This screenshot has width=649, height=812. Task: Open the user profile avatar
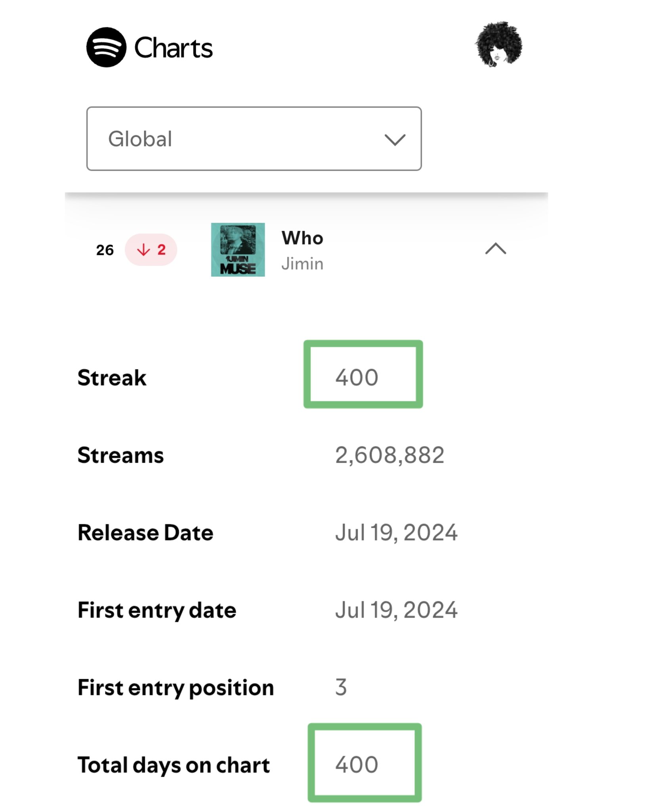coord(498,44)
